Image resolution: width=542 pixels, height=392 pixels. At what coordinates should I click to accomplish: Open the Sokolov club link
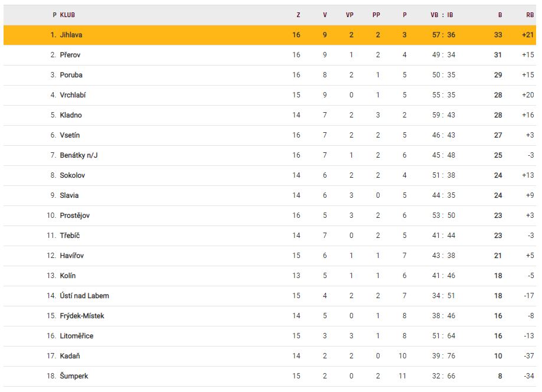(73, 175)
